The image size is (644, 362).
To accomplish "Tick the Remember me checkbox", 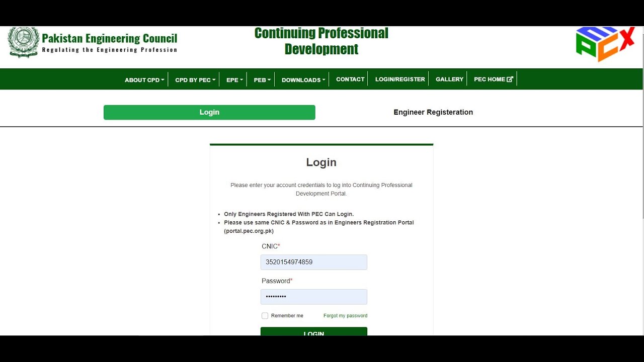I will click(265, 316).
